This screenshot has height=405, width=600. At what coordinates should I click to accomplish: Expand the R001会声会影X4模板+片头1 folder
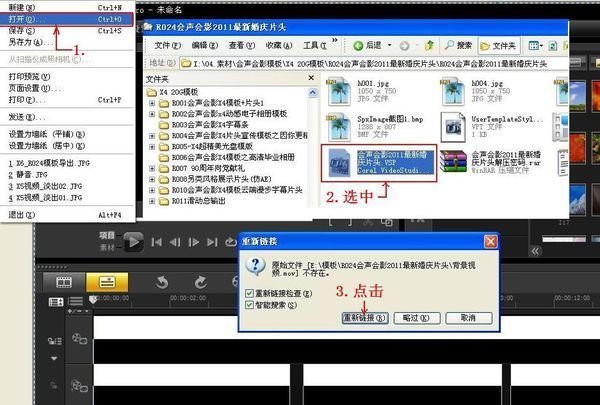pos(152,103)
